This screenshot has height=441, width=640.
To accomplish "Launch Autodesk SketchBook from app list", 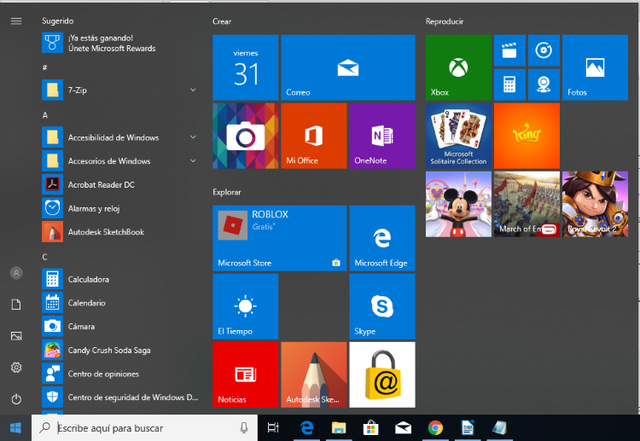I will coord(120,232).
